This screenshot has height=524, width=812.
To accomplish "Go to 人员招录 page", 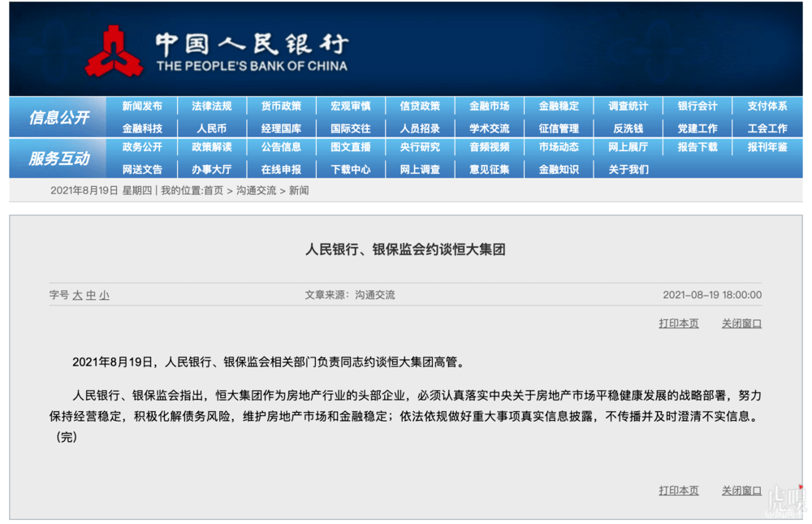I will click(420, 128).
